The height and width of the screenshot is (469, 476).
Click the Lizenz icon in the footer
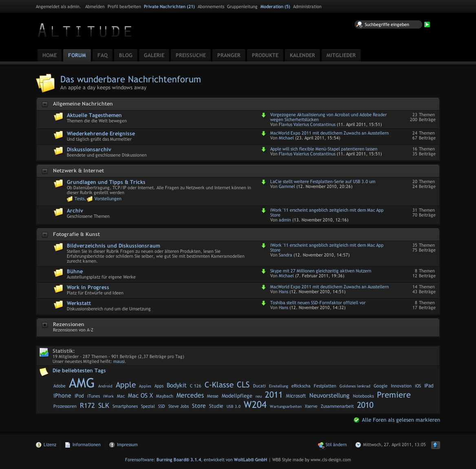[x=39, y=445]
